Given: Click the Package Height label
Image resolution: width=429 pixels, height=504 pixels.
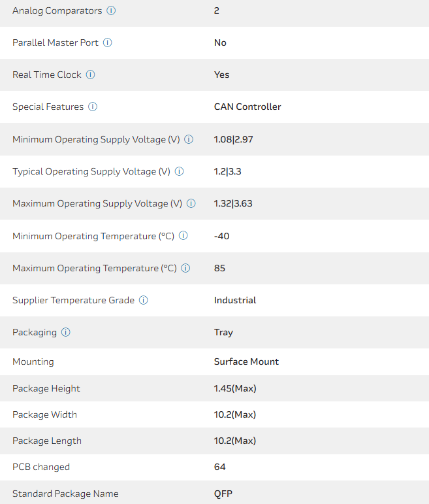Looking at the screenshot, I should pyautogui.click(x=46, y=388).
